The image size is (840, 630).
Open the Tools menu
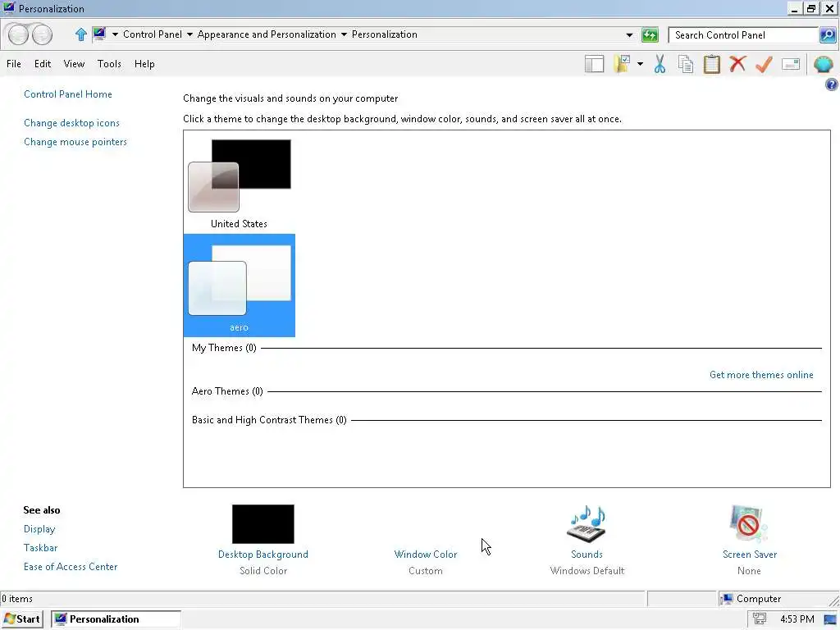(109, 64)
